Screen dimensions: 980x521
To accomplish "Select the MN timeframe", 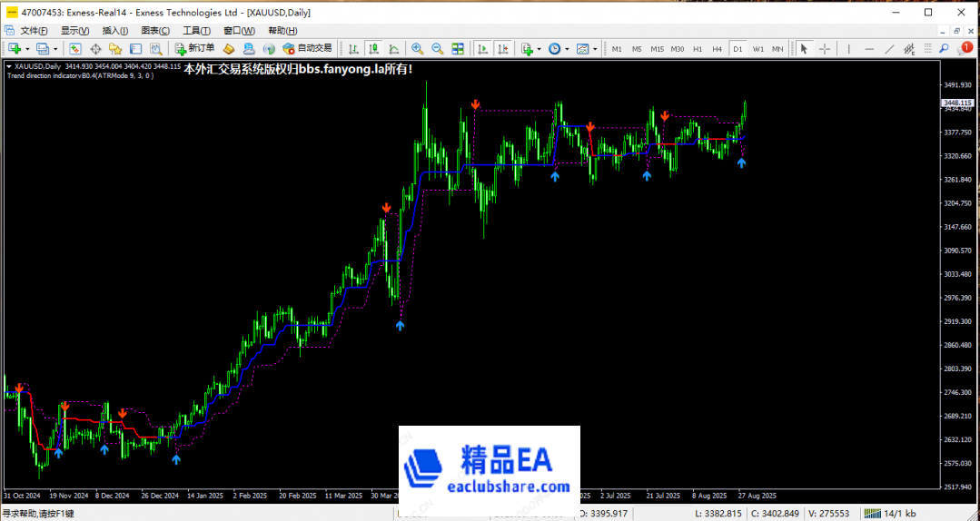I will [x=777, y=49].
